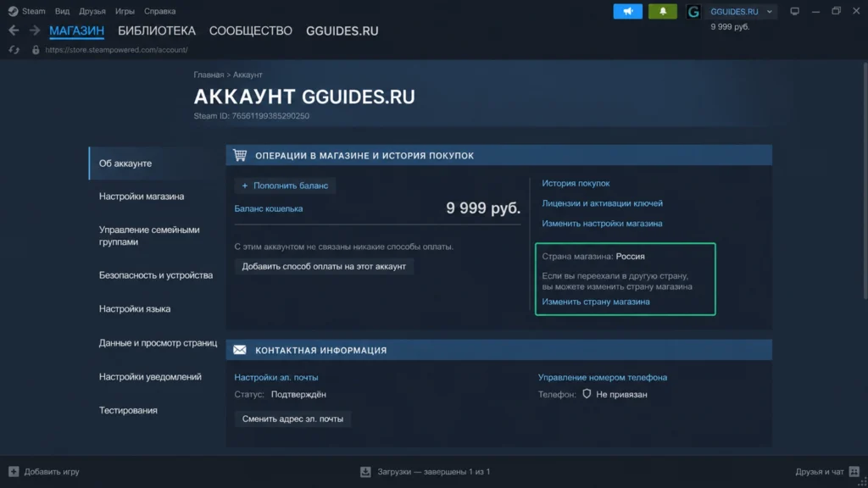The width and height of the screenshot is (868, 488).
Task: Open the Баланс кошелька link
Action: [x=269, y=208]
